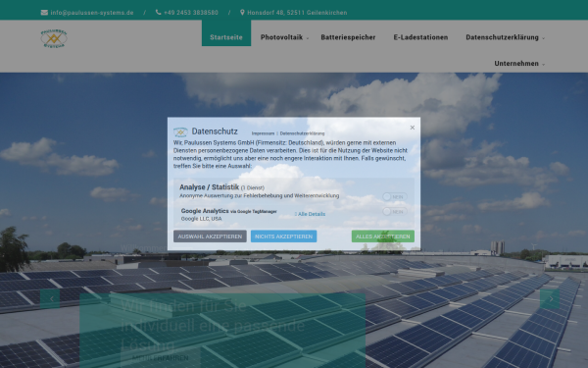Toggle the Google Analytics switch
Viewport: 588px width, 368px height.
[x=395, y=212]
